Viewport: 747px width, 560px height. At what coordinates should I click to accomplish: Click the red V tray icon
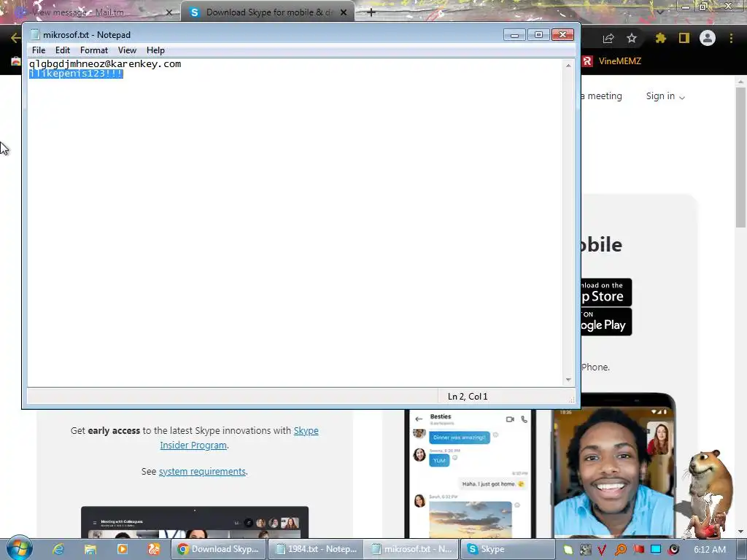coord(602,550)
